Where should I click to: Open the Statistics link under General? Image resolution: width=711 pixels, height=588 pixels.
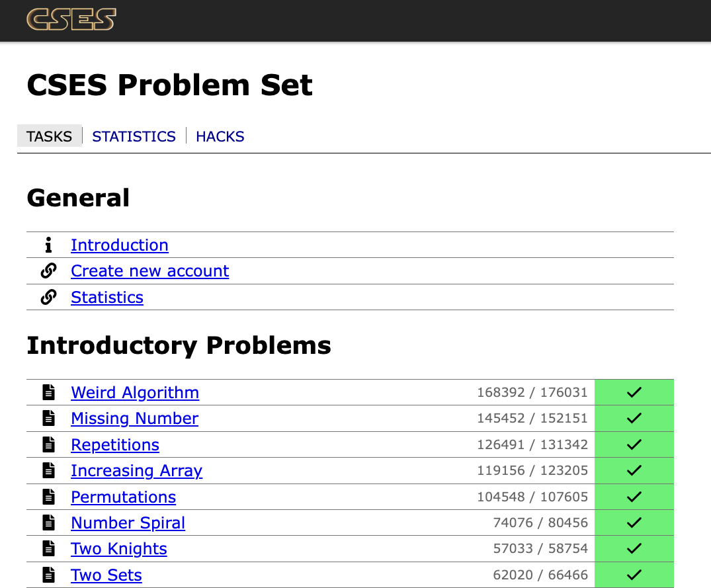[x=107, y=298]
